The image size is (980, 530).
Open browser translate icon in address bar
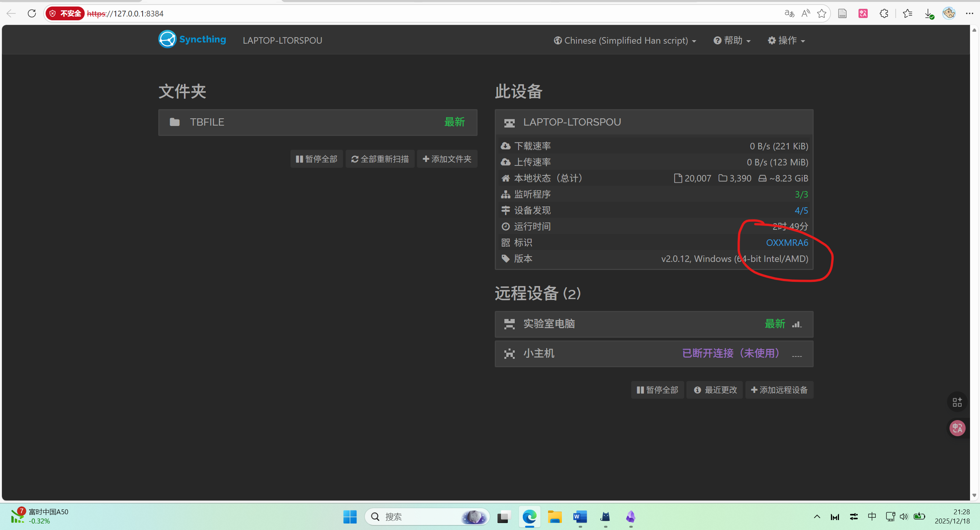point(789,13)
